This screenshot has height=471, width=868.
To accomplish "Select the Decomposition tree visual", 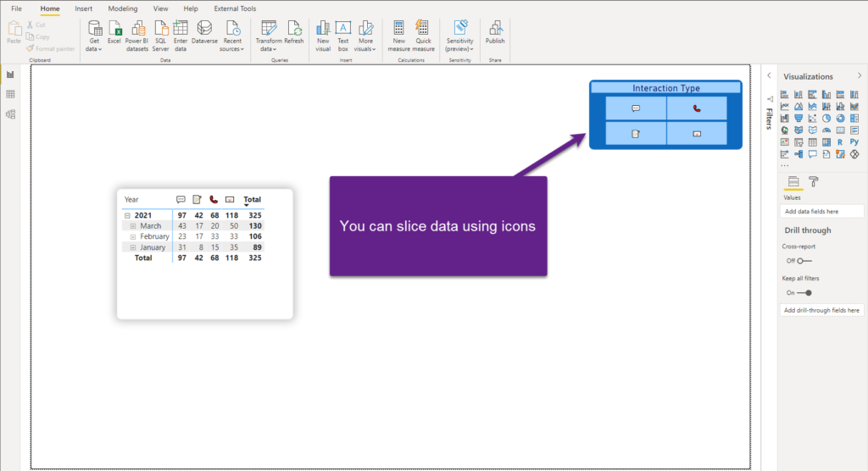I will click(798, 154).
